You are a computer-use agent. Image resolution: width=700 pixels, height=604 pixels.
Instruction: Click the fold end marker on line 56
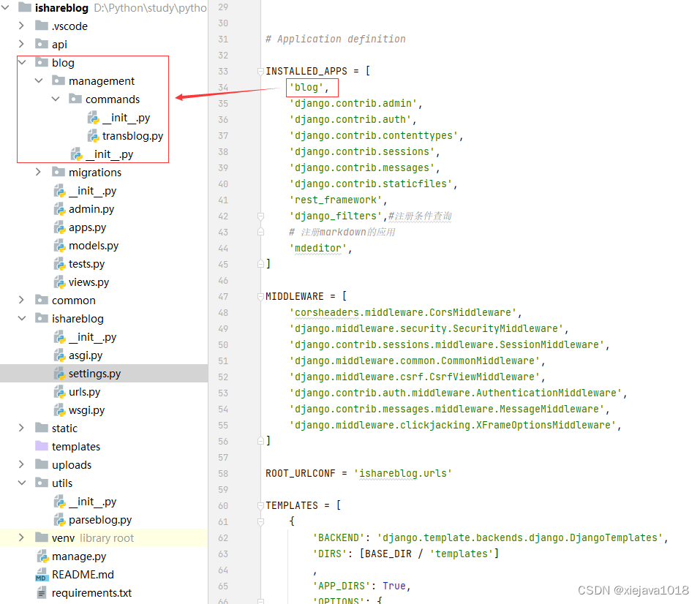260,441
